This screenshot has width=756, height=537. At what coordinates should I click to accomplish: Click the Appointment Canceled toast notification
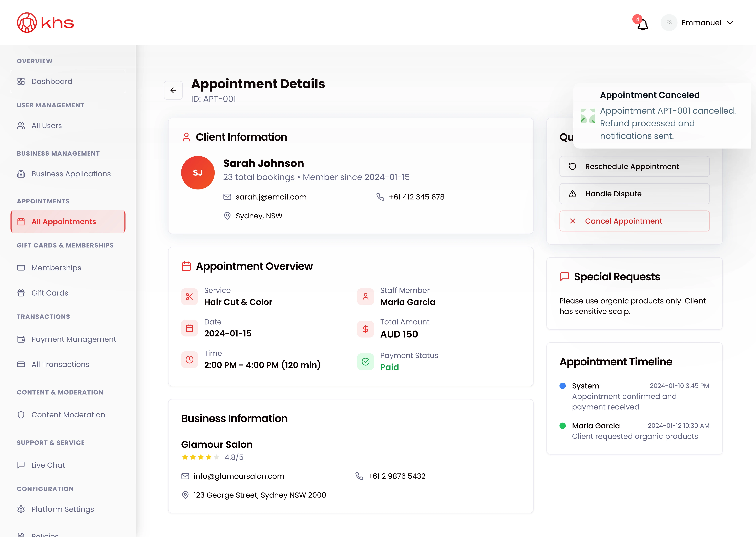tap(662, 115)
